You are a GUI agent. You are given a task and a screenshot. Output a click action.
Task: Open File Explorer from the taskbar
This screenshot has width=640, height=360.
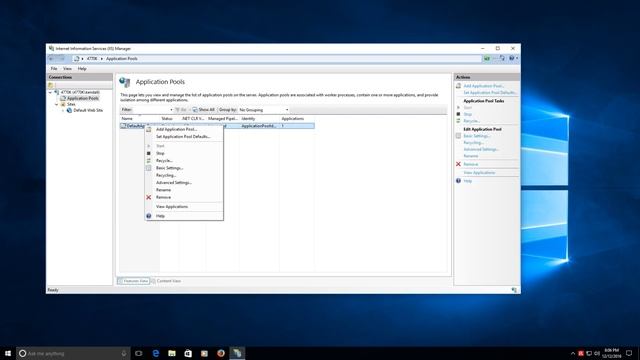172,353
